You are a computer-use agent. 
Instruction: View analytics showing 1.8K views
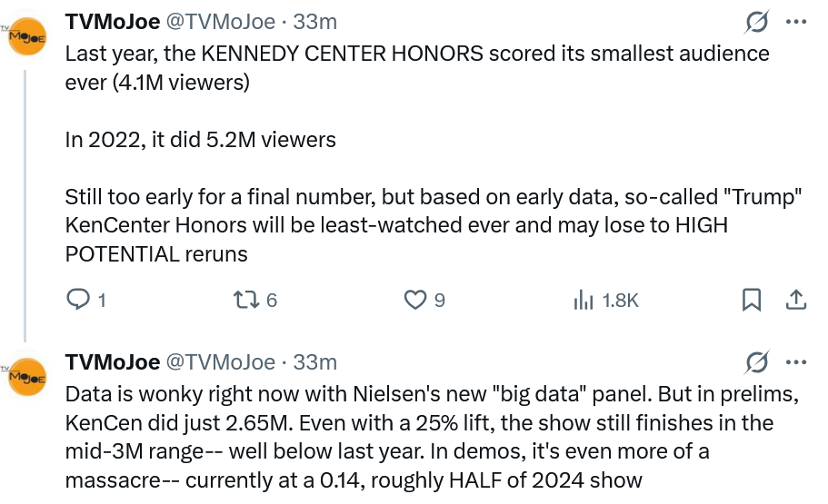[584, 300]
